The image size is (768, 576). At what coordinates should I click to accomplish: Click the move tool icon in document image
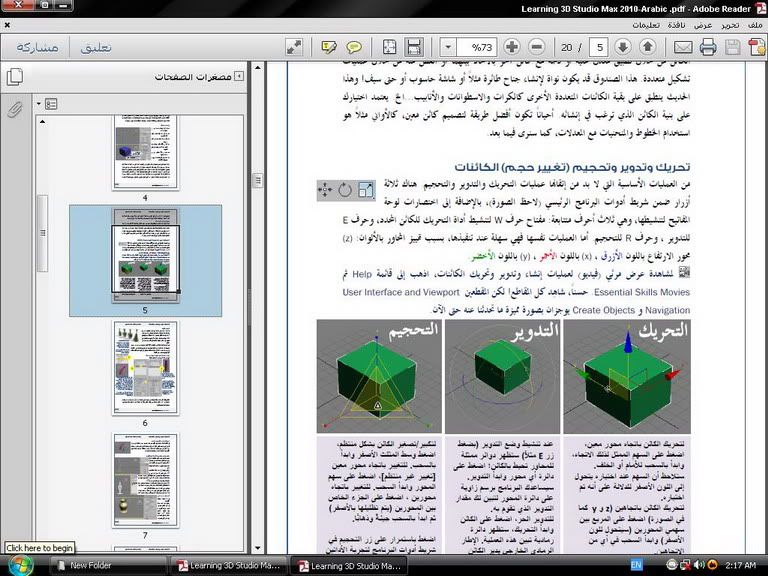325,190
